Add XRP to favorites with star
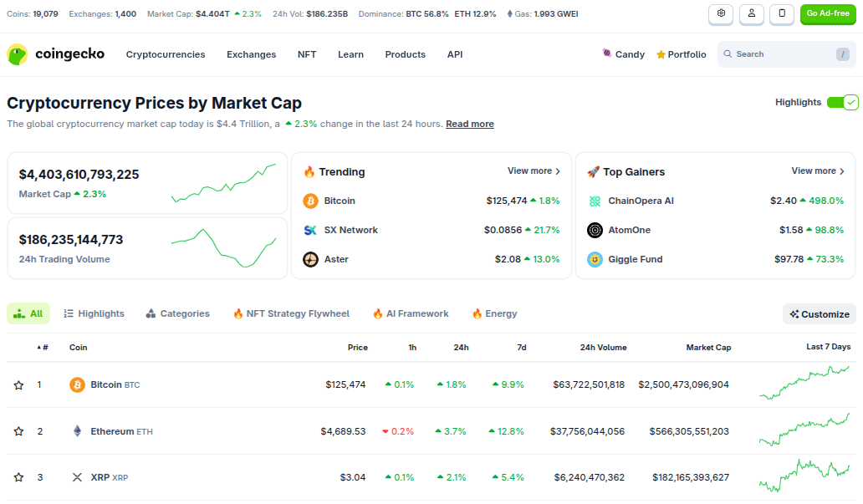Image resolution: width=863 pixels, height=504 pixels. [x=18, y=477]
